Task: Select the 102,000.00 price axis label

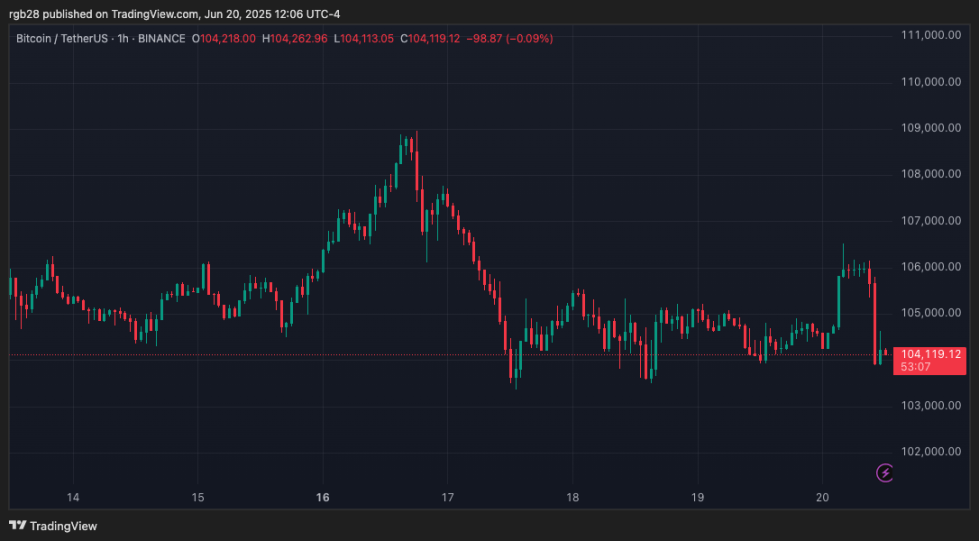Action: pos(931,452)
